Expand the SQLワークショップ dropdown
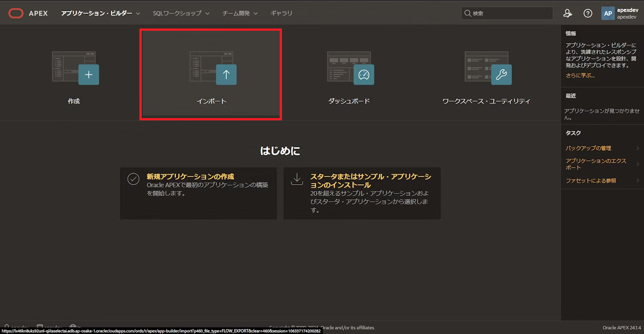The height and width of the screenshot is (334, 644). 179,13
